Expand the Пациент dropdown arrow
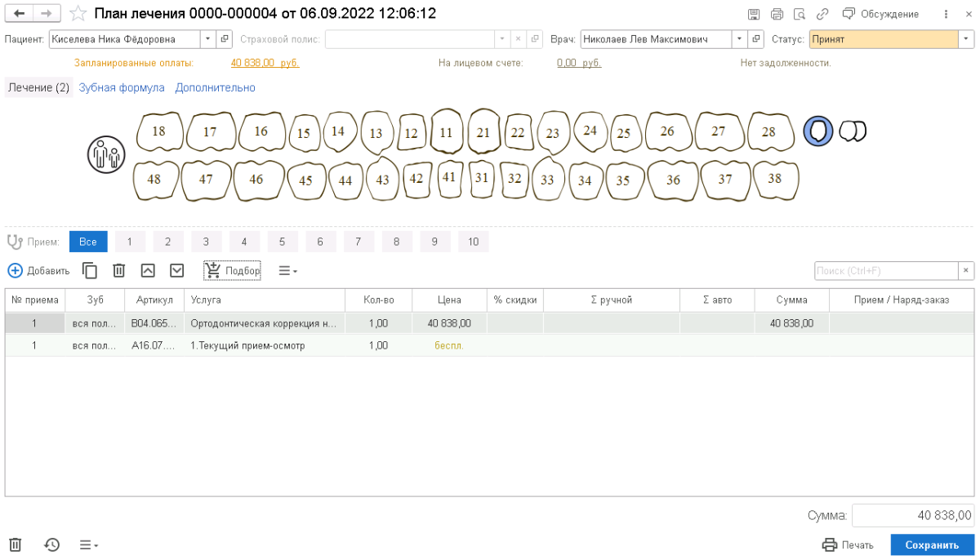The image size is (980, 560). [x=207, y=39]
